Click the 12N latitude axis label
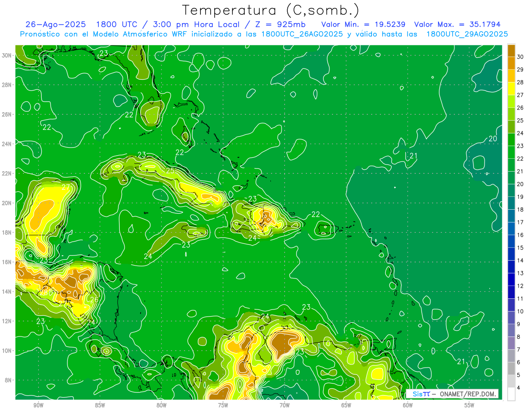Image resolution: width=532 pixels, height=411 pixels. (x=8, y=321)
